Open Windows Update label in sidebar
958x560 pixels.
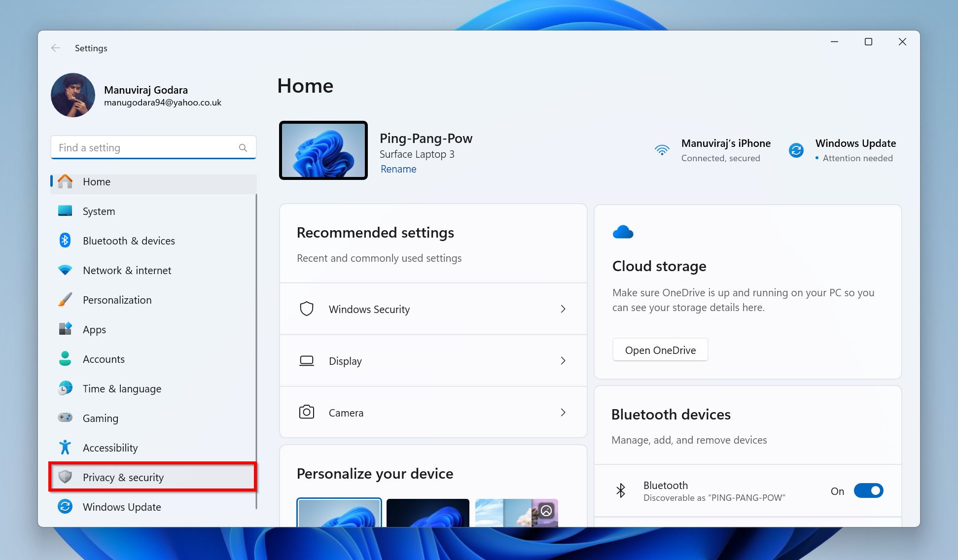tap(122, 507)
